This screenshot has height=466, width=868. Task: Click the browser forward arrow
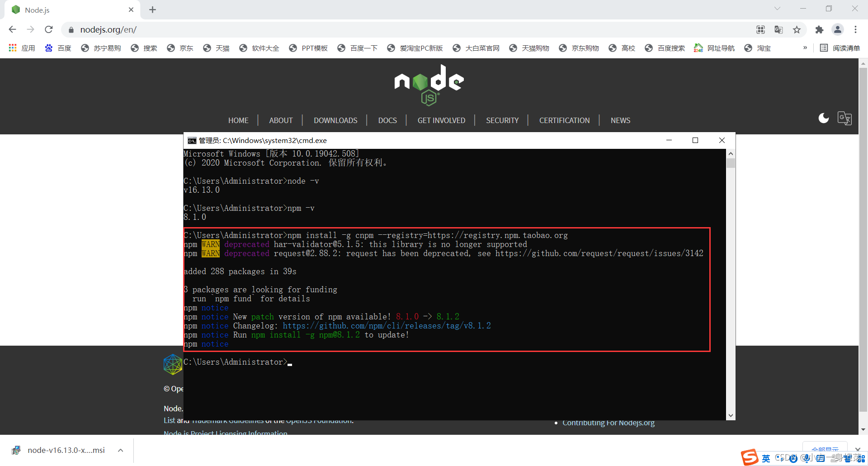(30, 29)
